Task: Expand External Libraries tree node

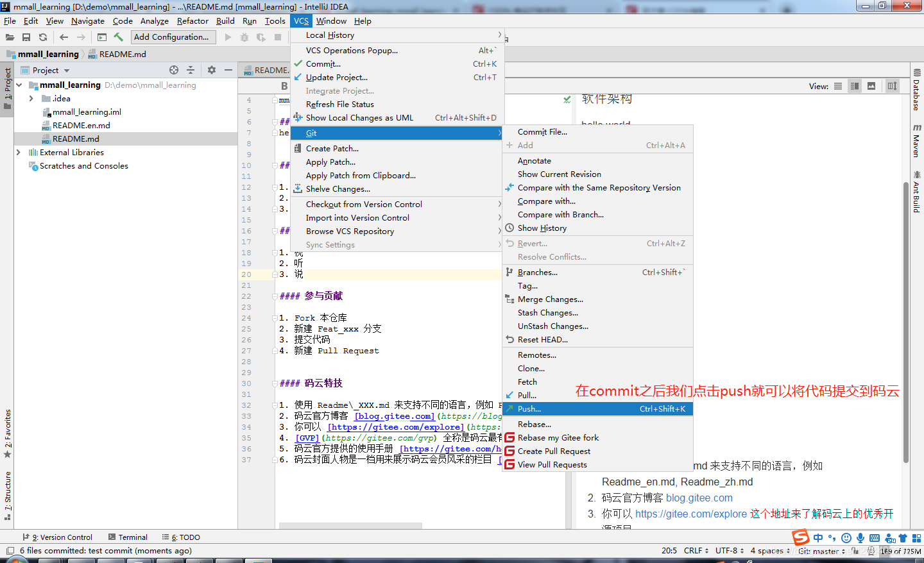Action: point(19,153)
